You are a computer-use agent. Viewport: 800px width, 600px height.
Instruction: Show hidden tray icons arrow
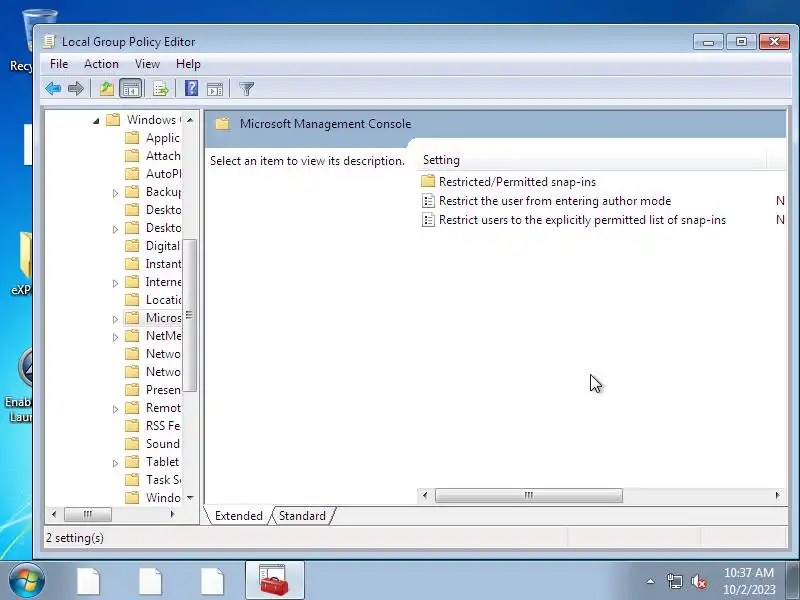[651, 581]
